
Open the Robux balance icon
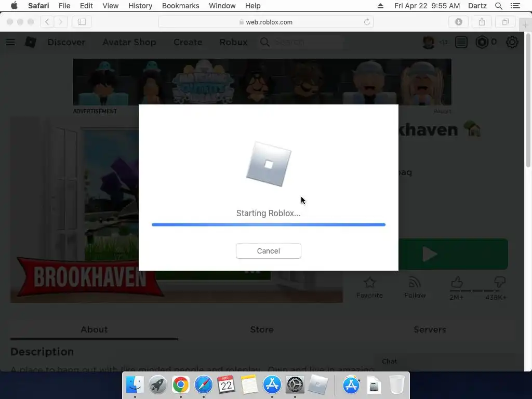482,42
